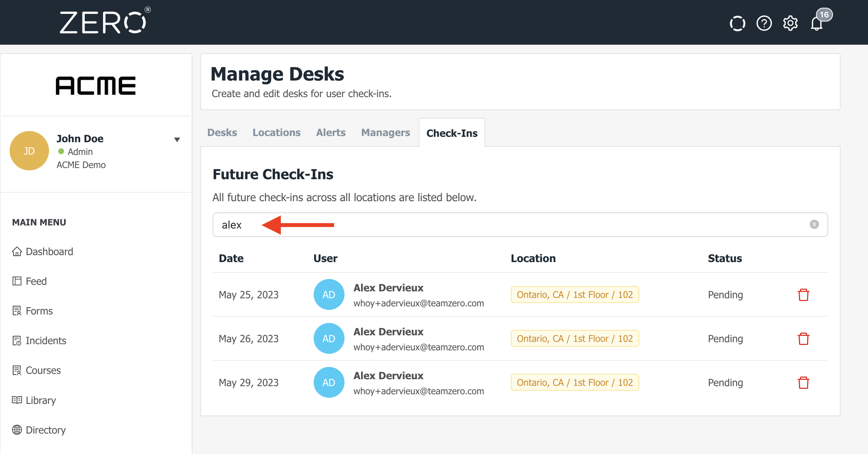Click the help question mark icon
This screenshot has height=454, width=868.
[x=764, y=24]
